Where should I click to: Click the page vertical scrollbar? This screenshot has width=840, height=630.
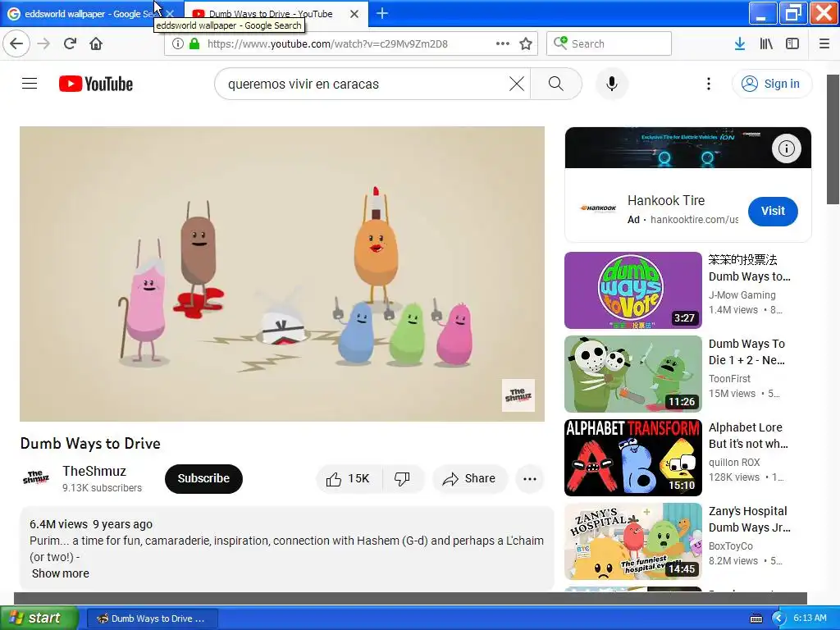833,139
